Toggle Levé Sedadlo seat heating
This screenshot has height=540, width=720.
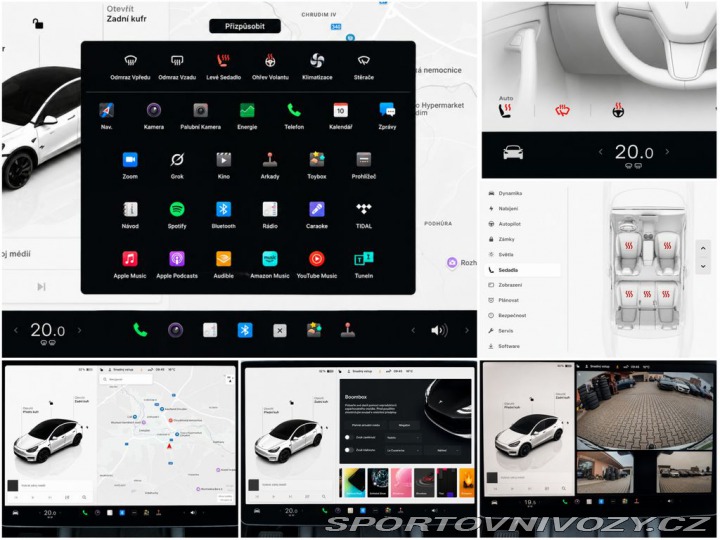224,61
